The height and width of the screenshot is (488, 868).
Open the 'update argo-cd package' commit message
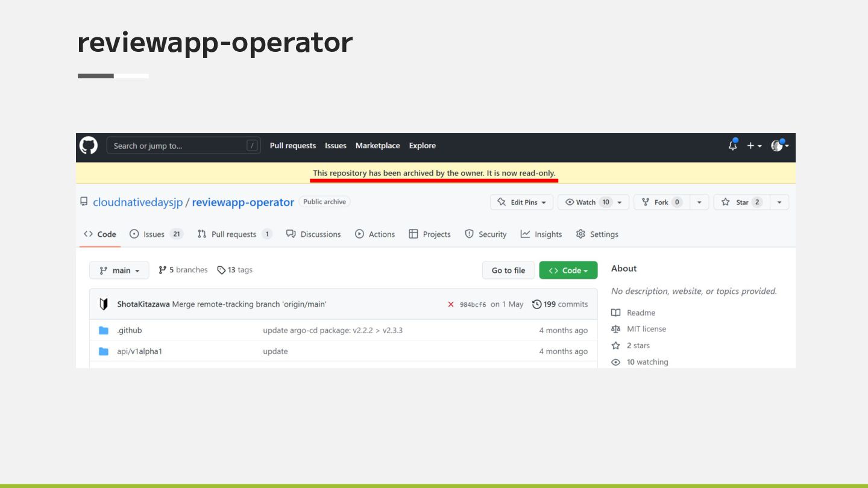click(333, 330)
